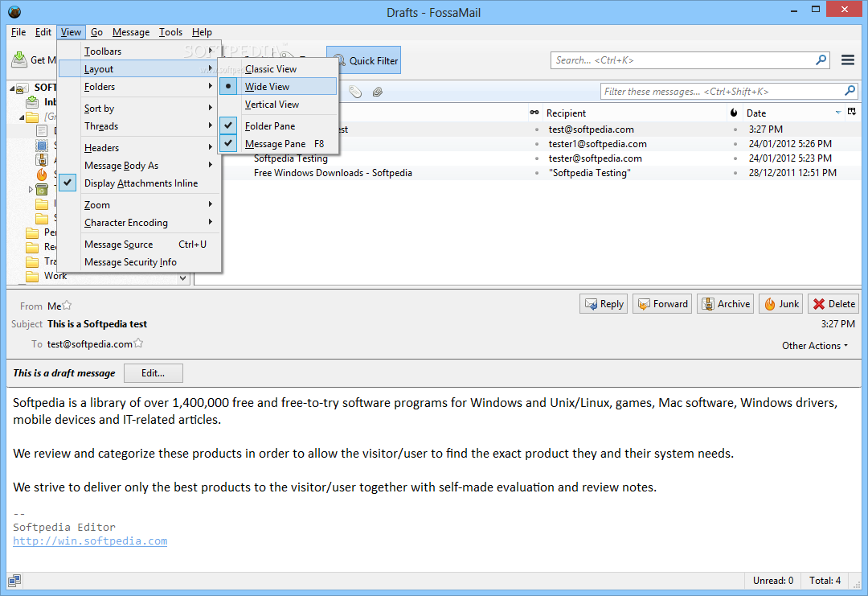Screen dimensions: 868x596
Task: Click the folder pane scroll down arrow
Action: (183, 278)
